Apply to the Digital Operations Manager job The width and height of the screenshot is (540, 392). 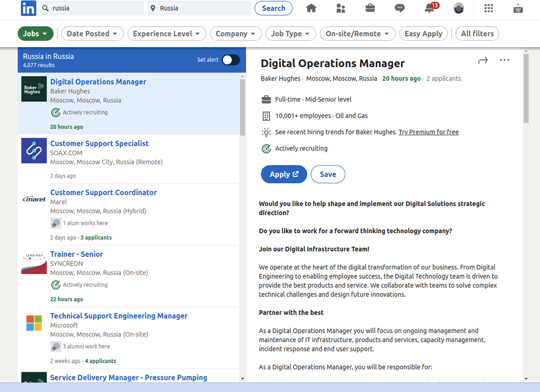pyautogui.click(x=284, y=174)
